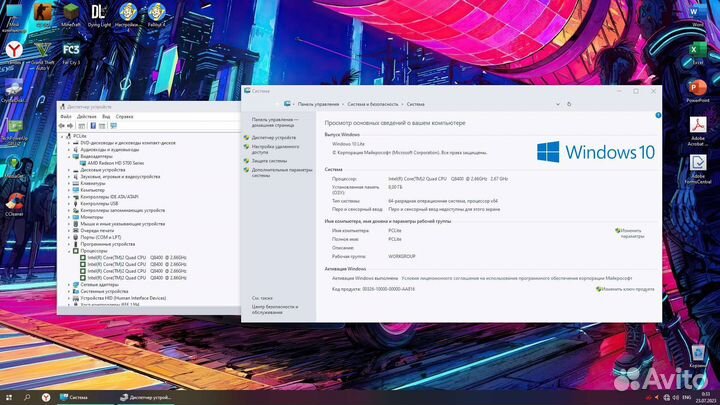
Task: Click the ENG language indicator in taskbar
Action: [687, 397]
